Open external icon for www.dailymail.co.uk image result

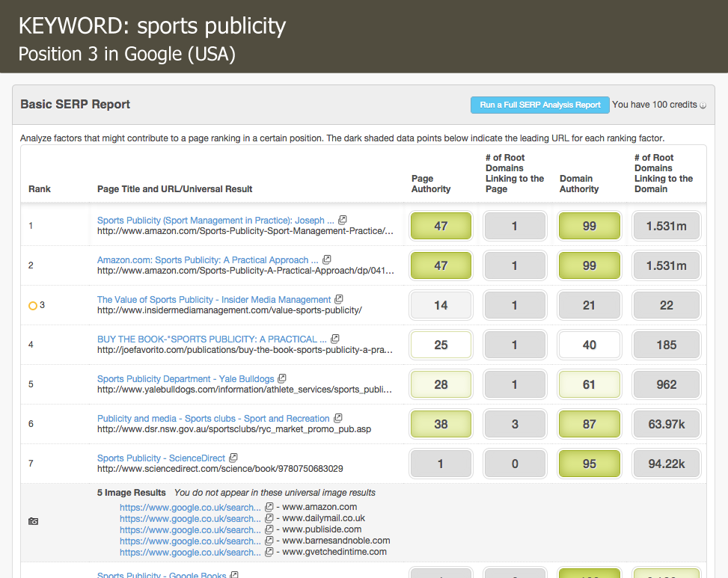point(269,518)
